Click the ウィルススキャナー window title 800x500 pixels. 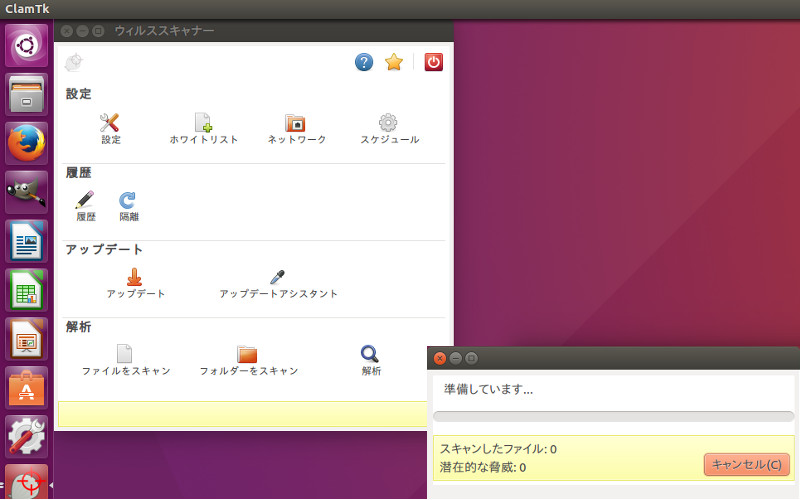click(164, 31)
